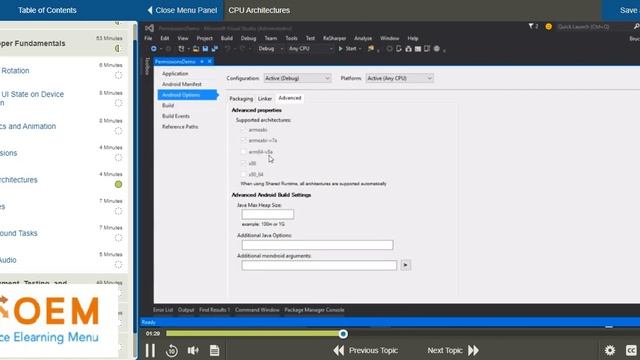Skip to Next Topic
Image resolution: width=640 pixels, height=360 pixels.
[453, 350]
